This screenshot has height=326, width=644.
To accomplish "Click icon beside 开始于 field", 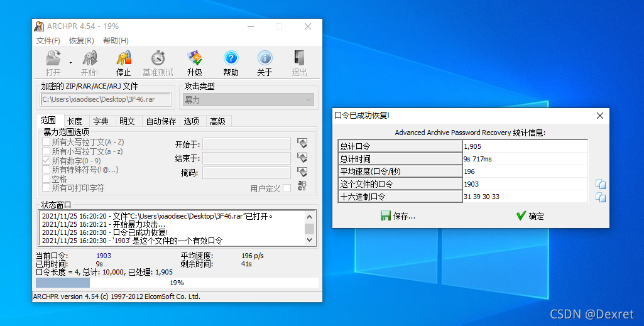I will click(x=302, y=144).
